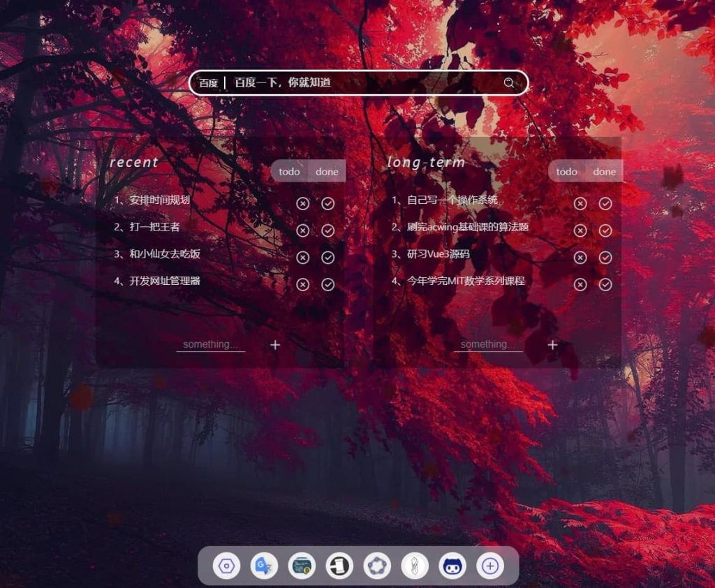Mark 打一把王者 as done
Viewport: 715px width, 588px height.
pos(328,230)
